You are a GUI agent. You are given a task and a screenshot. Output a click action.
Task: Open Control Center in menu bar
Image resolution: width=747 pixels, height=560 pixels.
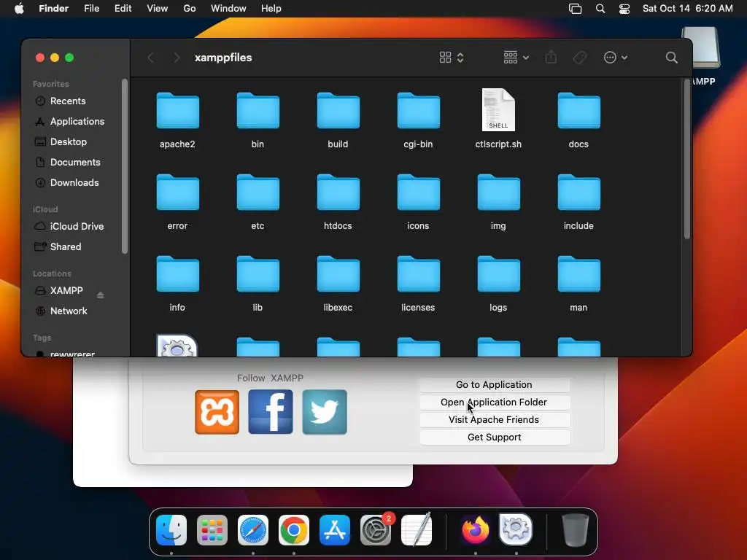(x=624, y=9)
